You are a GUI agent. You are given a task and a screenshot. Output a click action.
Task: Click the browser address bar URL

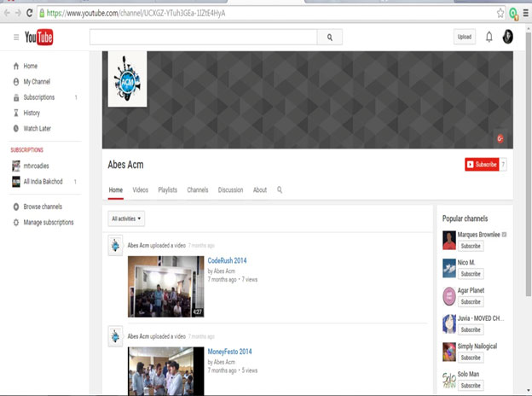(x=136, y=14)
